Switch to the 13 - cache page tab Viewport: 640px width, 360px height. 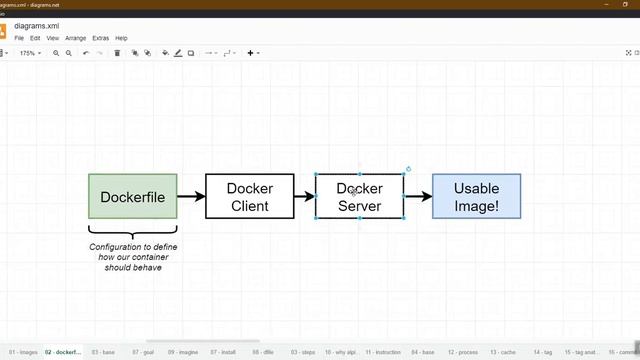tap(503, 352)
